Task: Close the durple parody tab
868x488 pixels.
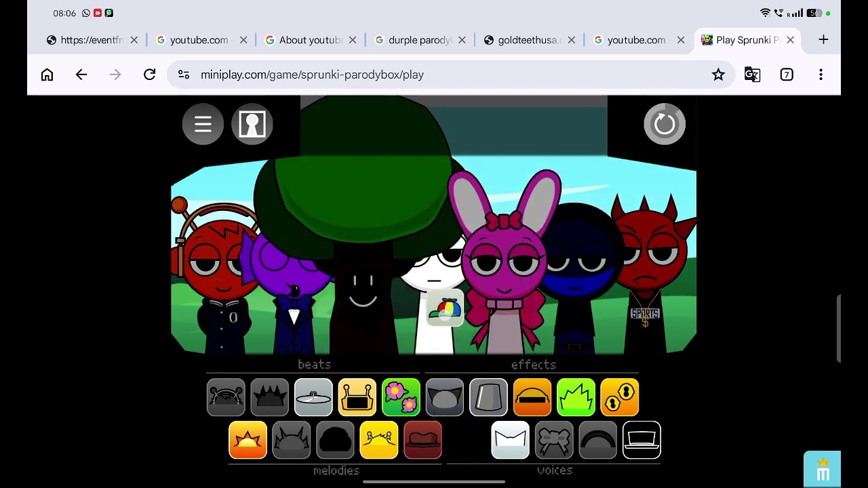Action: 462,40
